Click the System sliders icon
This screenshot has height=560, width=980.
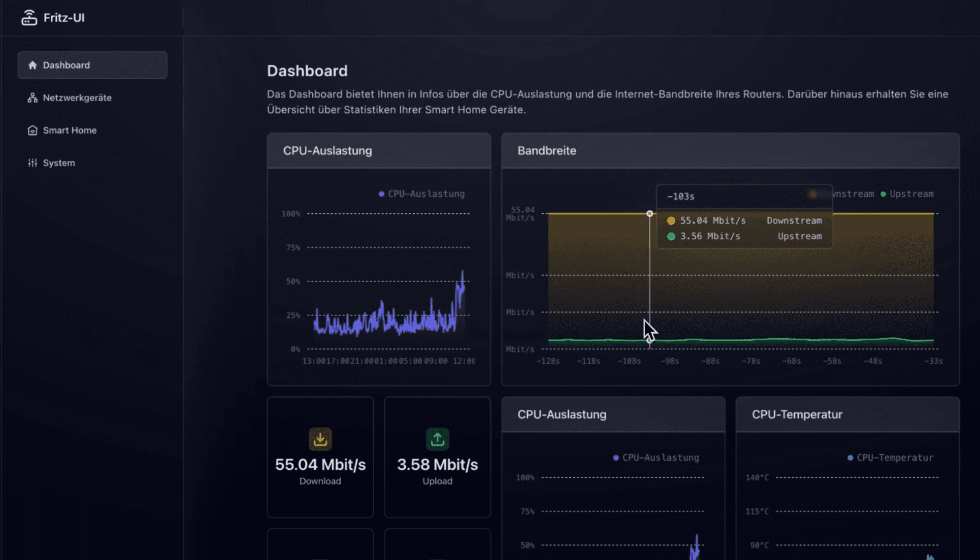click(32, 163)
